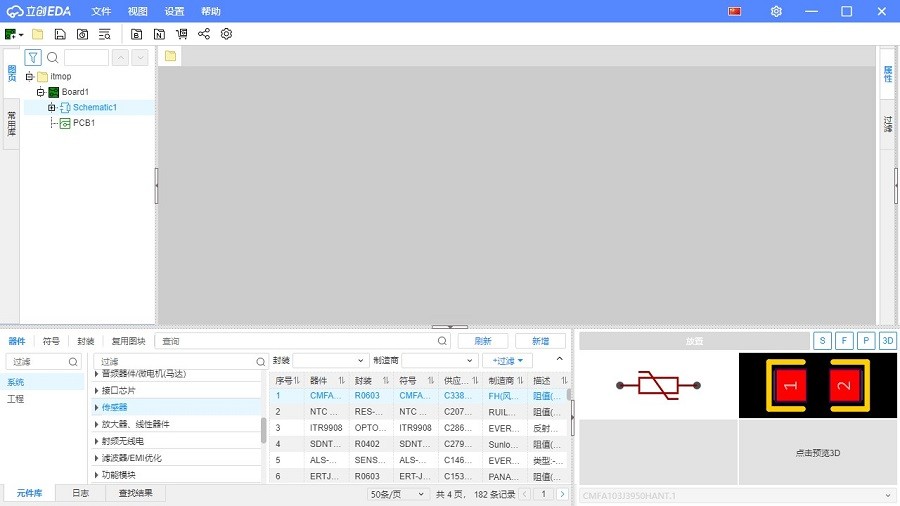Open the 制造商 manufacturer dropdown

[439, 360]
